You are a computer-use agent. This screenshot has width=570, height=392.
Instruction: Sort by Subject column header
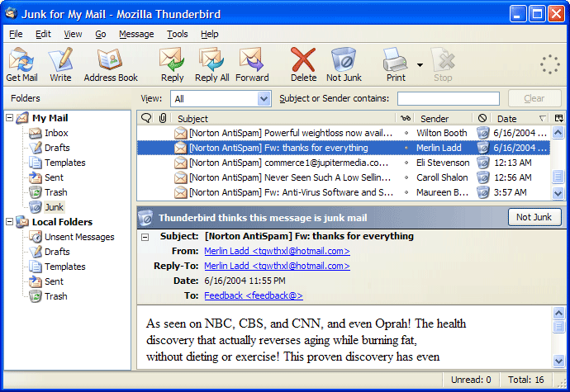pyautogui.click(x=285, y=119)
